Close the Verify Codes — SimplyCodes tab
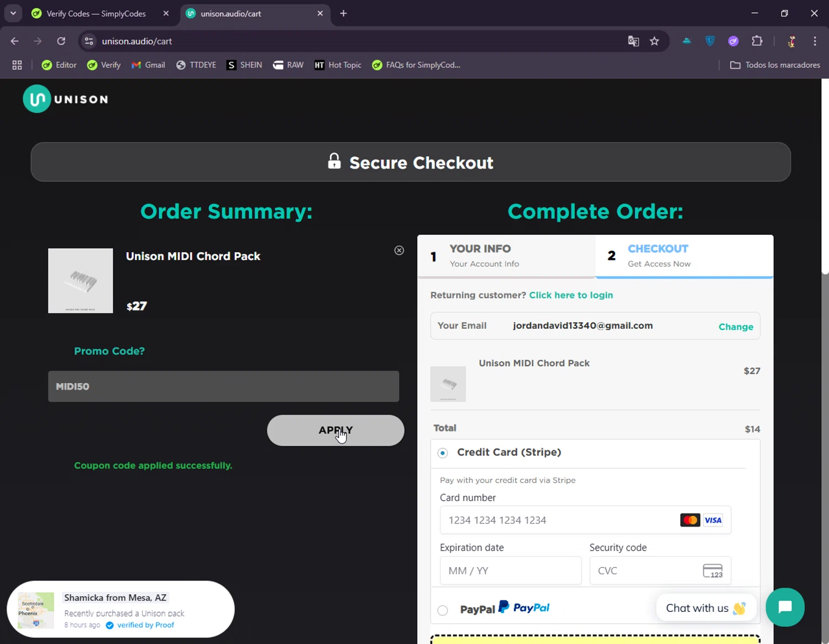The image size is (829, 644). pyautogui.click(x=166, y=13)
